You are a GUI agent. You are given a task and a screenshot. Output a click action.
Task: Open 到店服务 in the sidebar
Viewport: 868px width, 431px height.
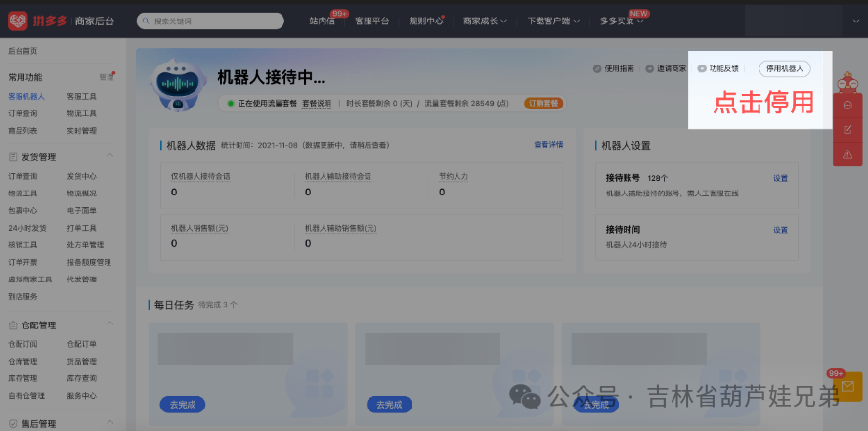pos(22,296)
